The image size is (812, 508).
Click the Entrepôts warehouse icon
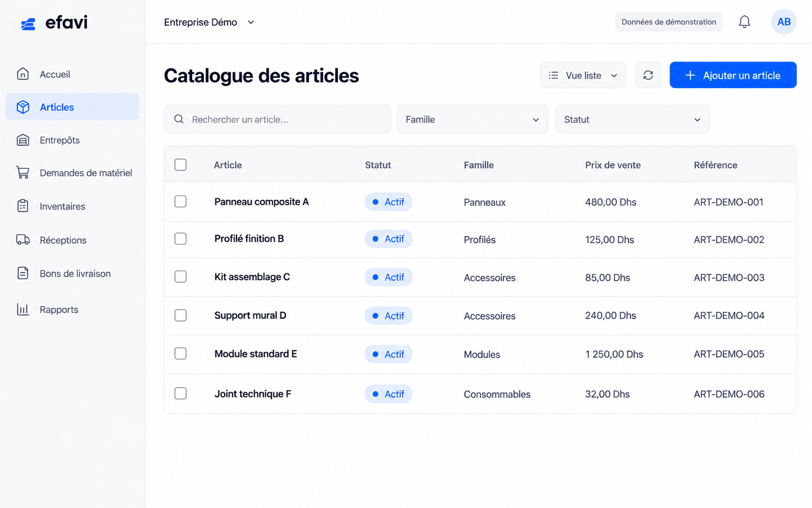click(x=23, y=140)
